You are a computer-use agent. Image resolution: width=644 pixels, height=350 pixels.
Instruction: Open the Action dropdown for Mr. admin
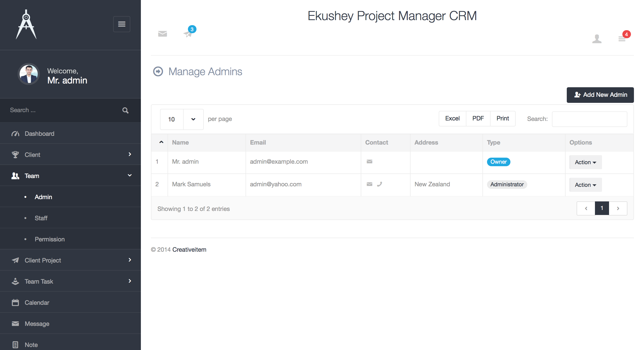(585, 162)
